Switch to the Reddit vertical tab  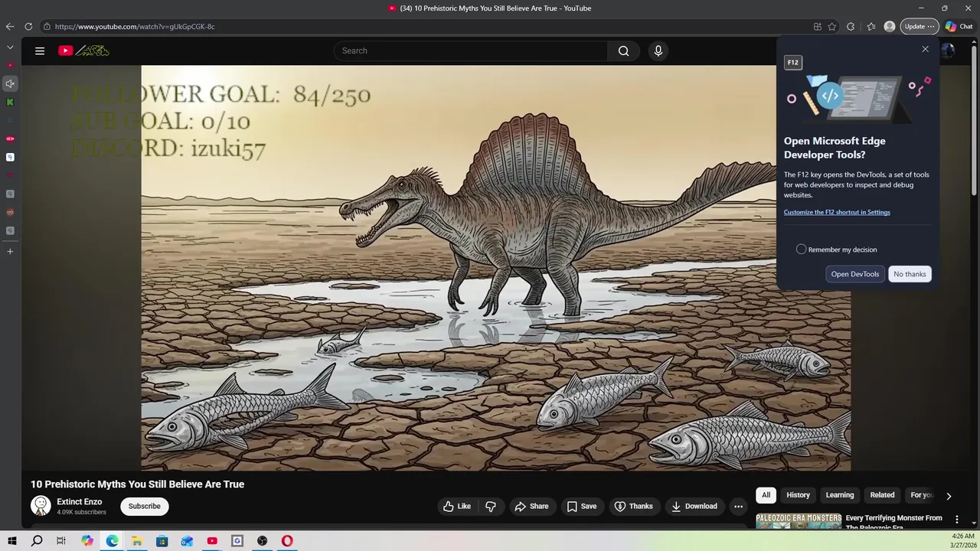point(10,212)
